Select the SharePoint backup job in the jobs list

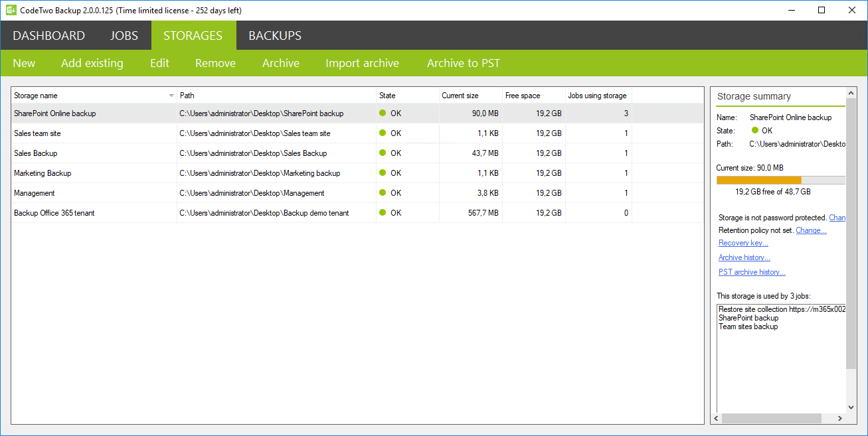point(748,318)
